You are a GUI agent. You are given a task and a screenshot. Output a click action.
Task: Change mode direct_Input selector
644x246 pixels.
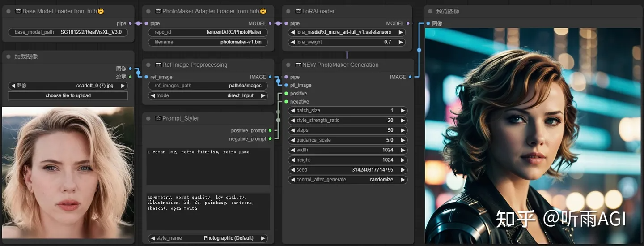[x=208, y=95]
